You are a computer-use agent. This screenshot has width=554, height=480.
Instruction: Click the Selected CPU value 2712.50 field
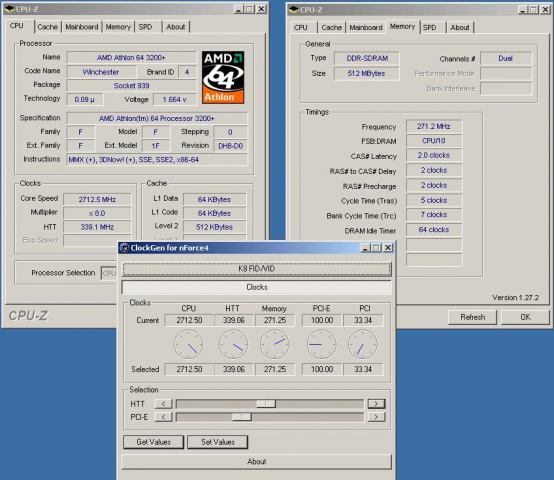pyautogui.click(x=189, y=369)
